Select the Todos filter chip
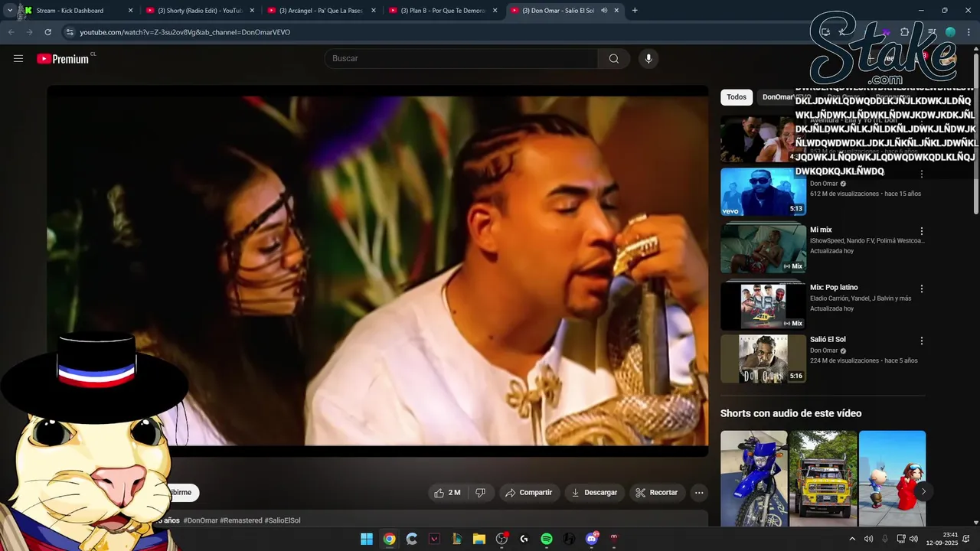 (x=737, y=97)
